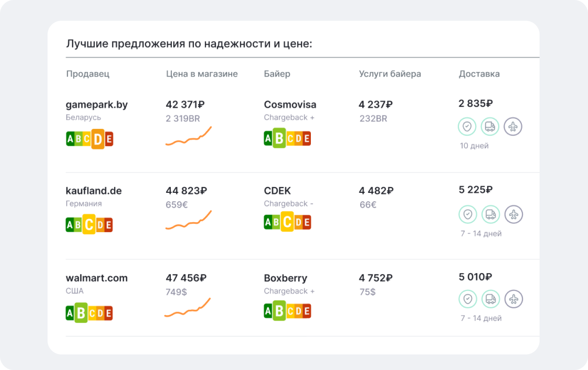Click the Байер column header
Image resolution: width=588 pixels, height=370 pixels.
click(x=277, y=74)
